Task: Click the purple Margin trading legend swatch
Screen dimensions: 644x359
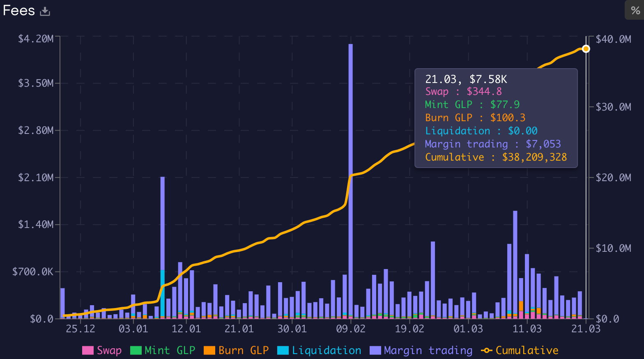Action: pyautogui.click(x=375, y=350)
